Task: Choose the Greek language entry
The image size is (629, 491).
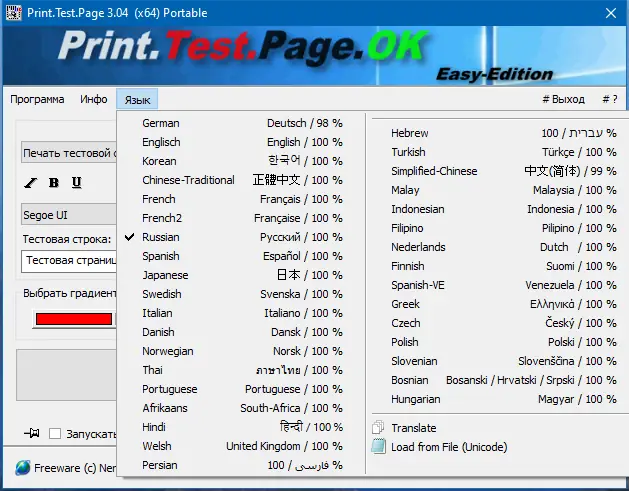Action: pos(498,304)
